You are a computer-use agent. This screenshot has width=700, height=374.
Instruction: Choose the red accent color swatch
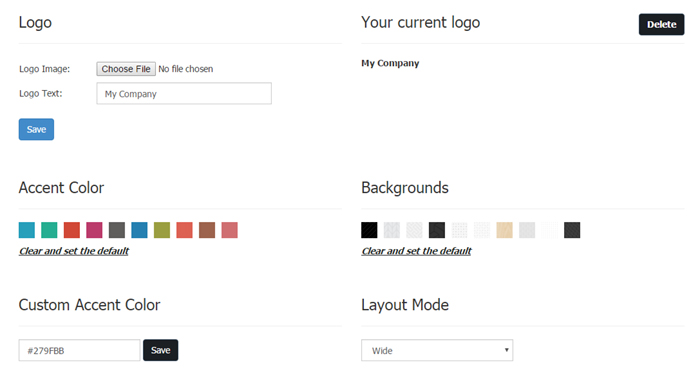[x=72, y=230]
